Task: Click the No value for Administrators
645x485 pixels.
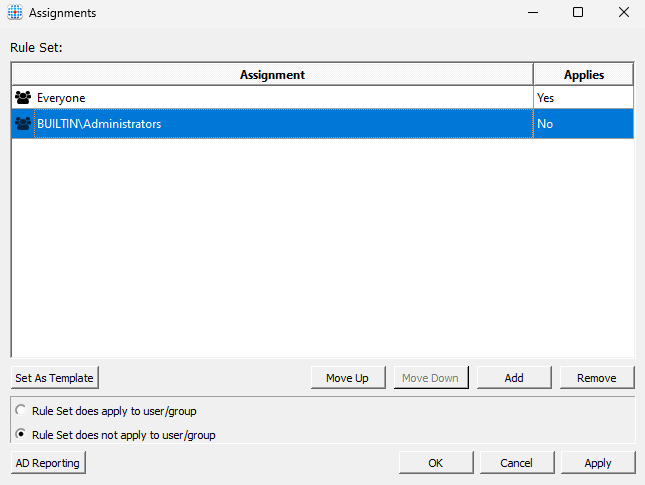Action: [x=545, y=124]
